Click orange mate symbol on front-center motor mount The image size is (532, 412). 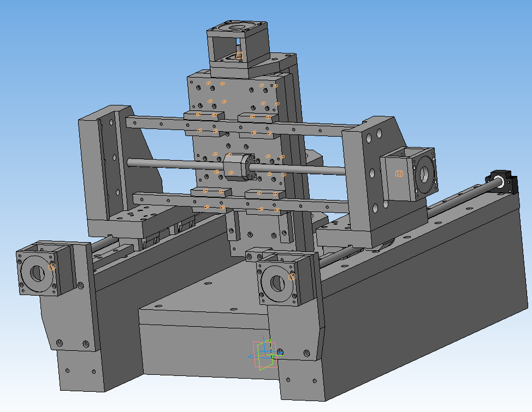tap(292, 277)
